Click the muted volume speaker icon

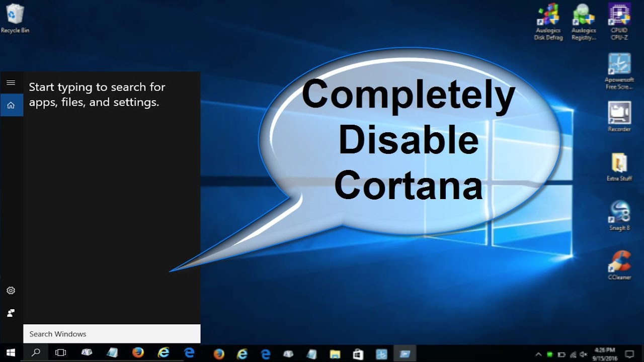584,354
